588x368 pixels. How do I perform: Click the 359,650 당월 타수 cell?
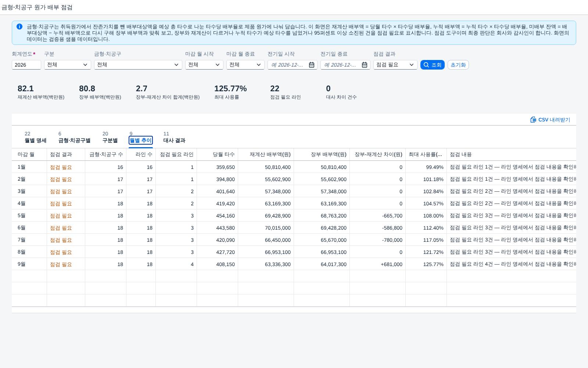click(x=225, y=167)
